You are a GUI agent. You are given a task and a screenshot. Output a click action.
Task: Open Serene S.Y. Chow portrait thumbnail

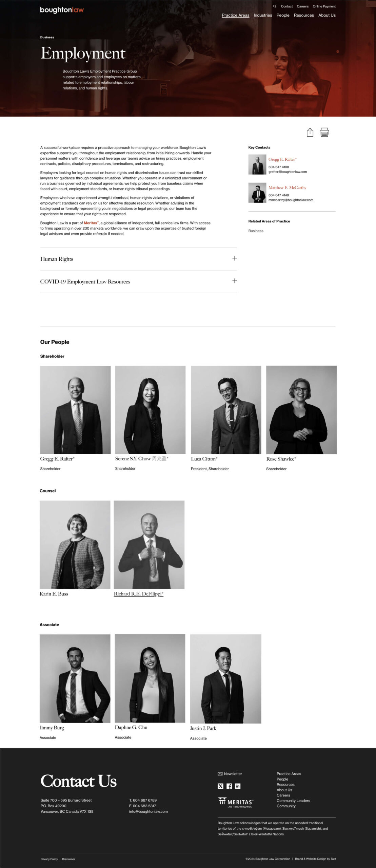point(150,410)
